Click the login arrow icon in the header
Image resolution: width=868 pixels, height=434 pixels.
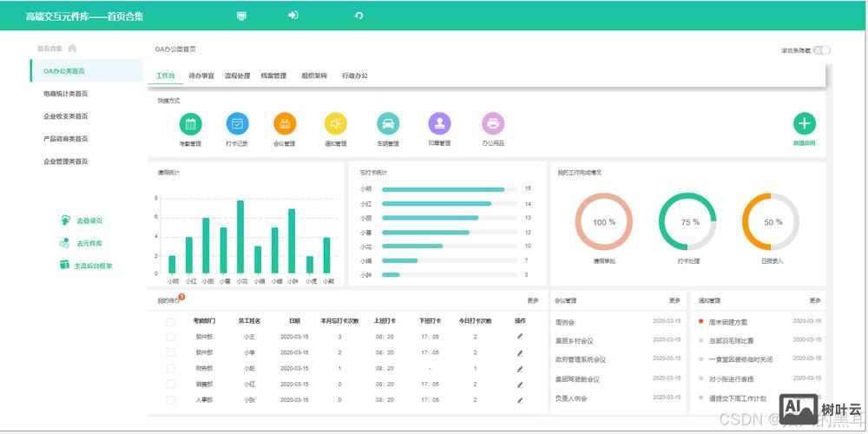pyautogui.click(x=293, y=15)
